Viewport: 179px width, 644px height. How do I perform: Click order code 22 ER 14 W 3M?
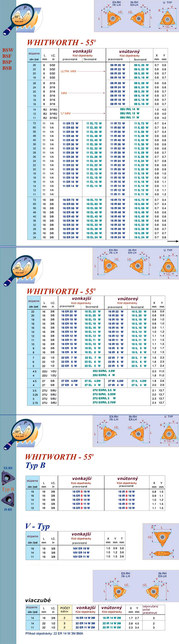[x=85, y=623]
